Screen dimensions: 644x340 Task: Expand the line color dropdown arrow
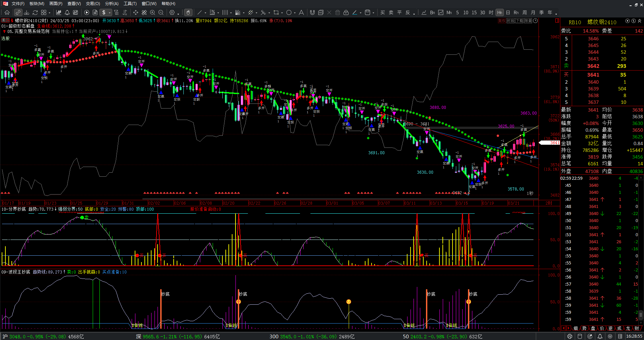[x=361, y=13]
